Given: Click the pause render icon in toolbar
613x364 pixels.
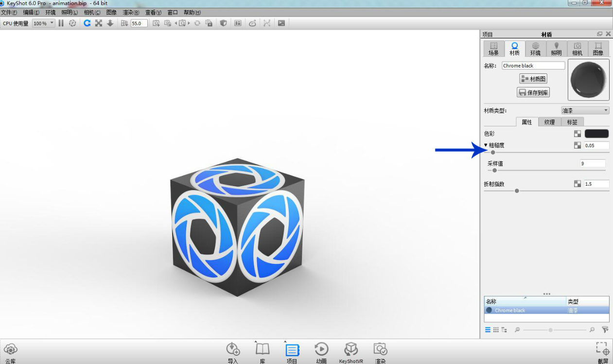Looking at the screenshot, I should [x=61, y=23].
